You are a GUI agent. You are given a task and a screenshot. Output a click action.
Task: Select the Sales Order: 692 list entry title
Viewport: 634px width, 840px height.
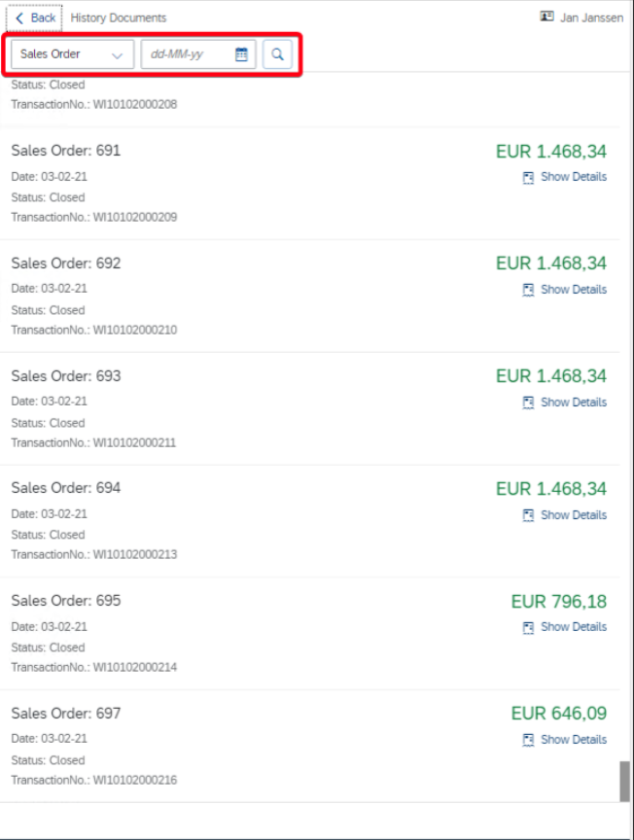click(x=66, y=263)
